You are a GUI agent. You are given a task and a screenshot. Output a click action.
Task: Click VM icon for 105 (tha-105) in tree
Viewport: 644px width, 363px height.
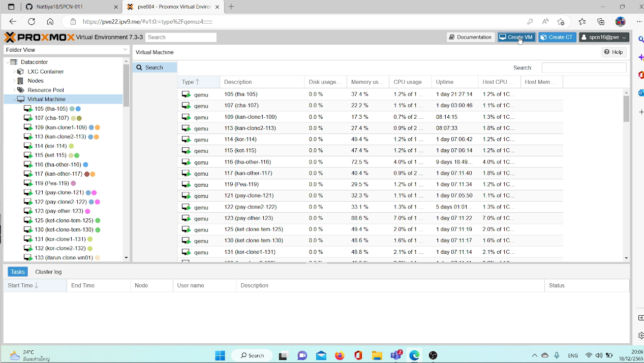coord(28,109)
